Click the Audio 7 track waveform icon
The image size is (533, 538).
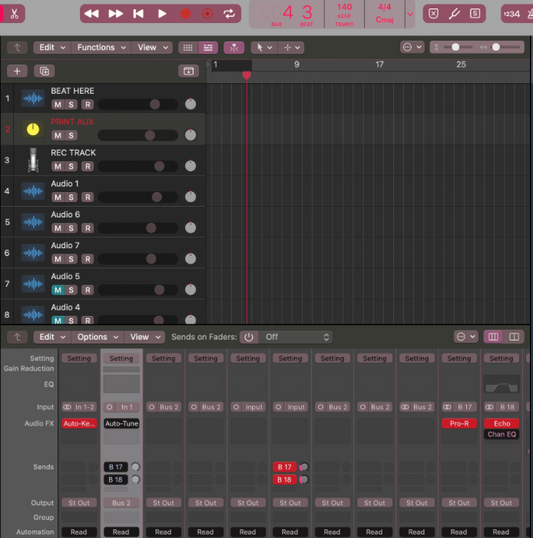[x=33, y=253]
